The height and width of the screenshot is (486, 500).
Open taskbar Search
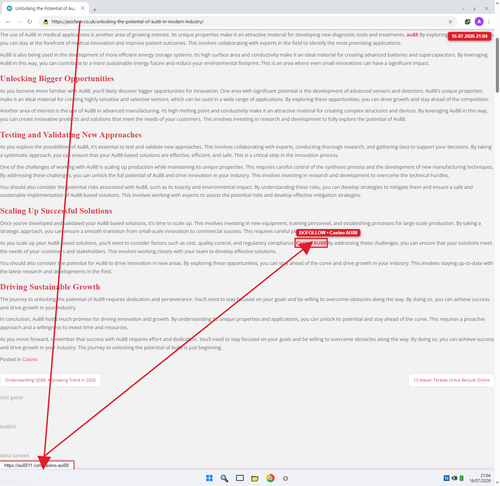coord(224,478)
